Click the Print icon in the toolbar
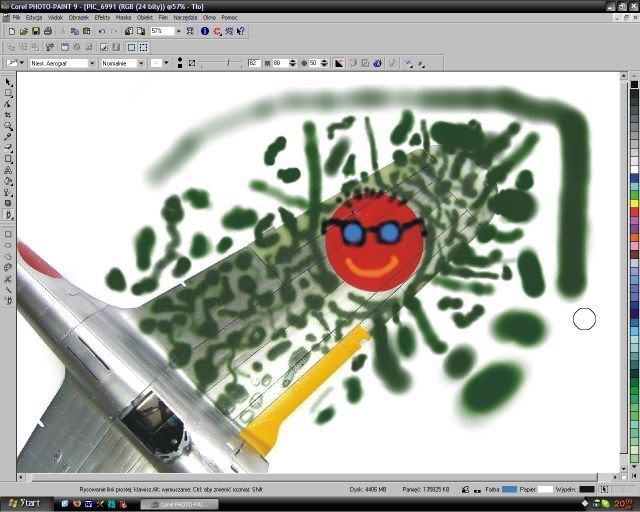Screen dimensions: 640x512 48,31
